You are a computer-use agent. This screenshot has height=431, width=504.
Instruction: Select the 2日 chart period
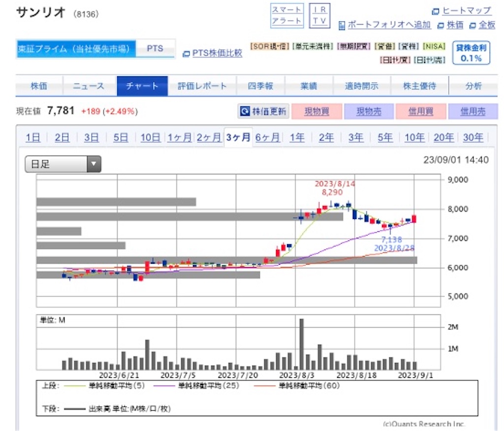[x=62, y=138]
